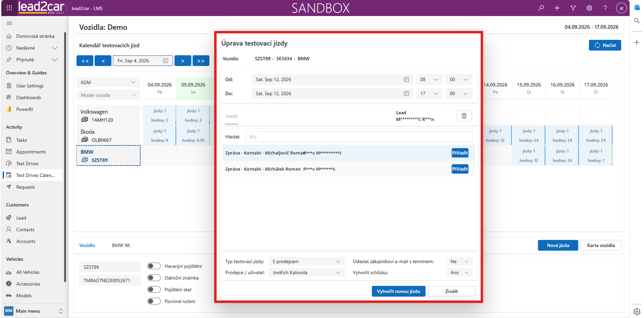Open the KGM brand dropdown

coord(108,82)
